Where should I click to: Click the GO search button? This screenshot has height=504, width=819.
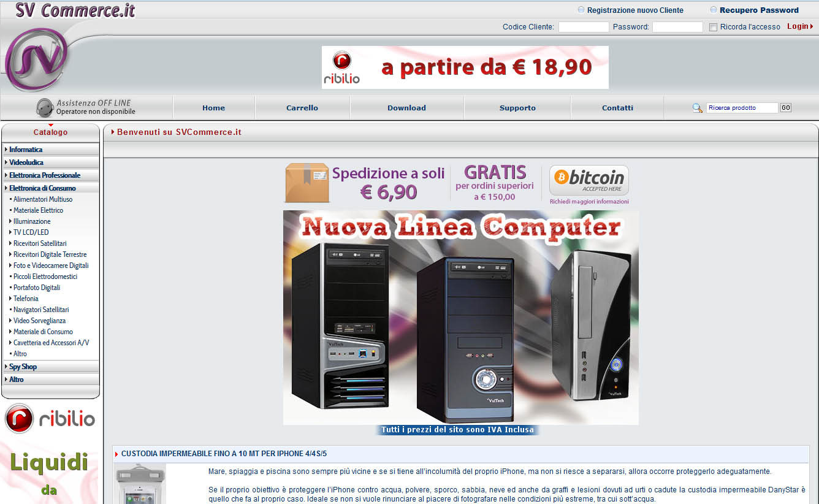[785, 108]
